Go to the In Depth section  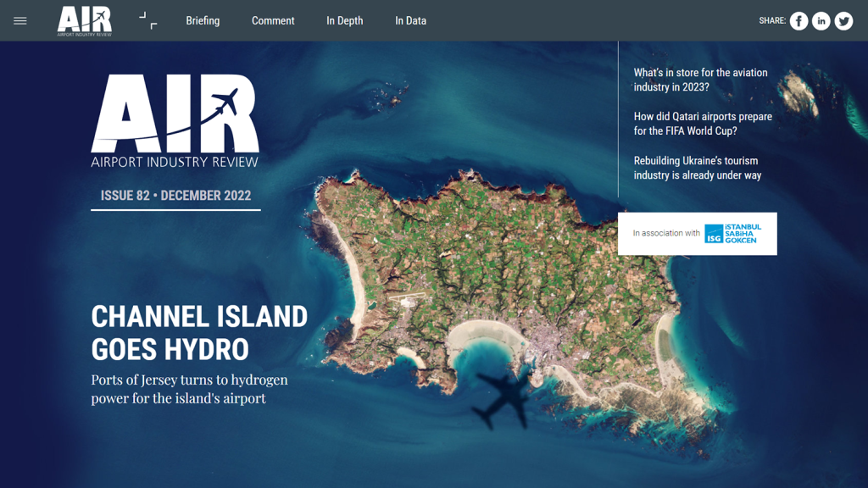(x=344, y=20)
